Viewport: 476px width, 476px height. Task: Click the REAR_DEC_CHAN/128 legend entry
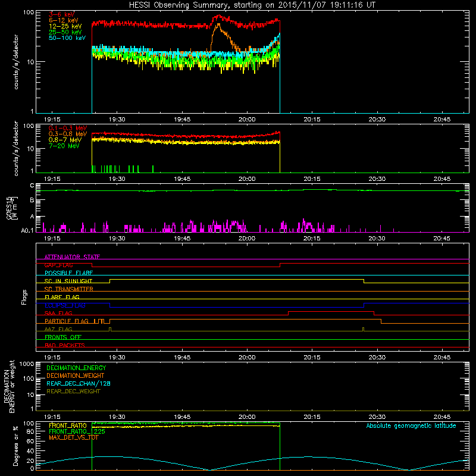point(79,383)
